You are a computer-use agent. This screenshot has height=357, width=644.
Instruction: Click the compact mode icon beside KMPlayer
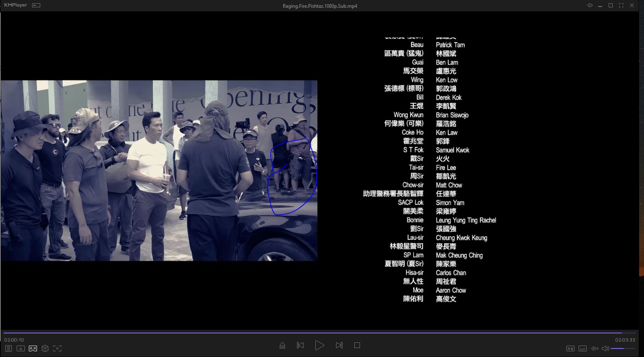click(x=36, y=5)
